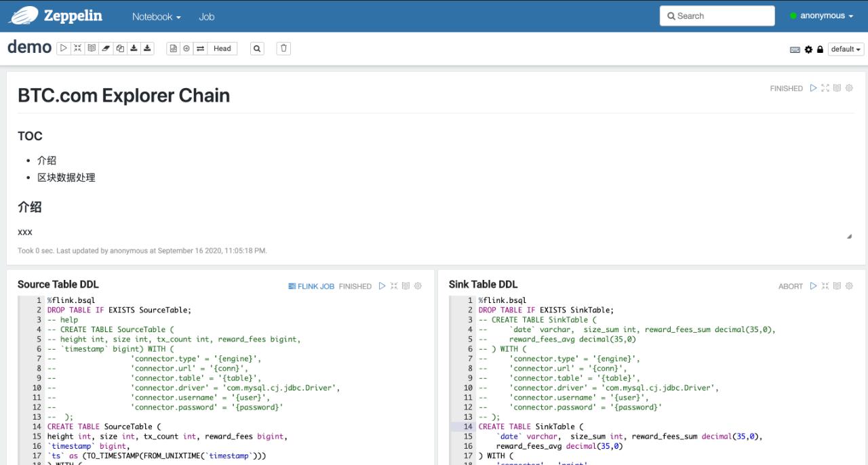Open the Job menu item
This screenshot has width=868, height=465.
click(x=206, y=16)
